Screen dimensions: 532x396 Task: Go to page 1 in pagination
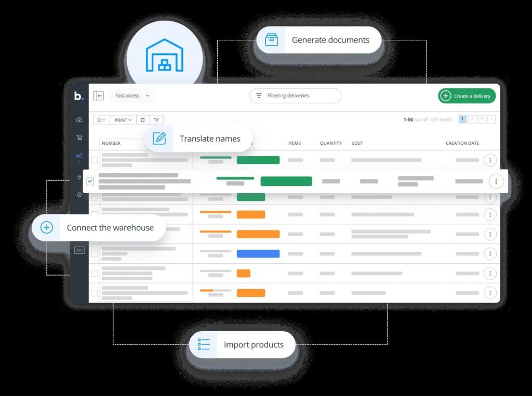462,119
